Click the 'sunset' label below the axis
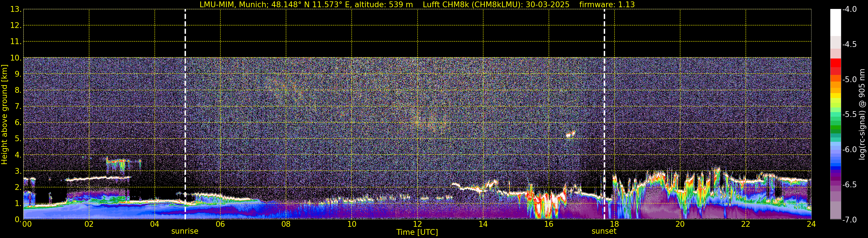This screenshot has width=868, height=238. pyautogui.click(x=604, y=231)
